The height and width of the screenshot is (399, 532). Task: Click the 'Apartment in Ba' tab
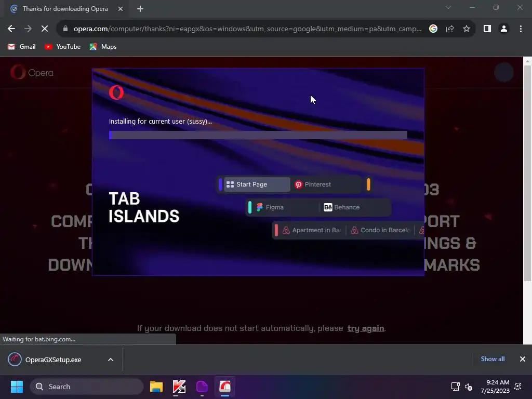point(312,230)
